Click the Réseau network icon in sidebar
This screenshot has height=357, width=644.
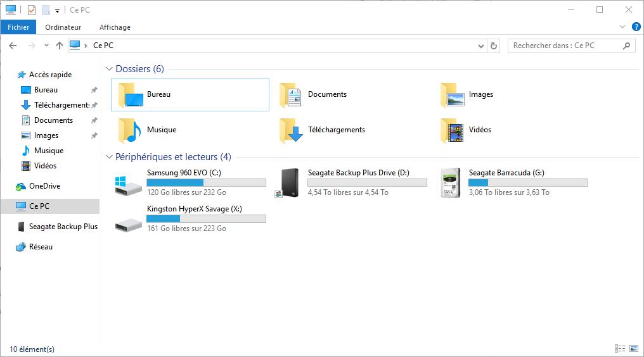pos(20,247)
